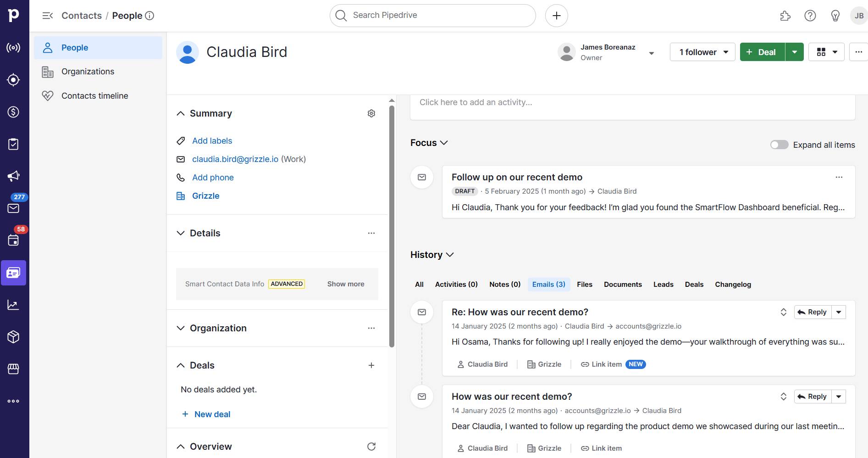The width and height of the screenshot is (868, 458).
Task: Open the Reply dropdown on the email
Action: pyautogui.click(x=839, y=312)
